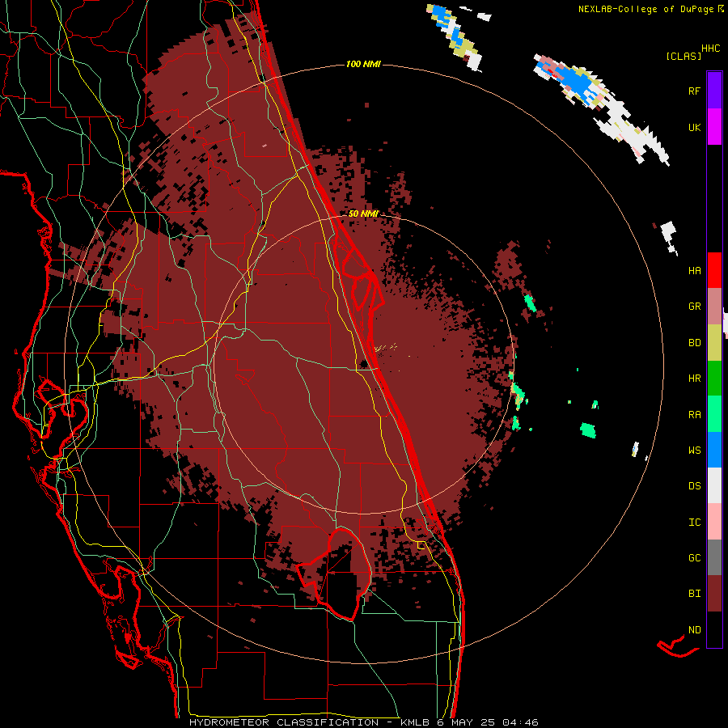Click the IC label in the legend
The height and width of the screenshot is (728, 728).
[694, 523]
